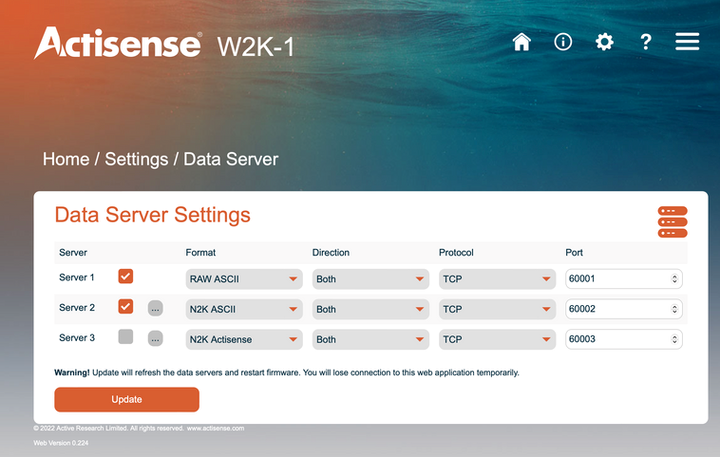720x457 pixels.
Task: Expand Server 1 Direction dropdown
Action: 371,279
